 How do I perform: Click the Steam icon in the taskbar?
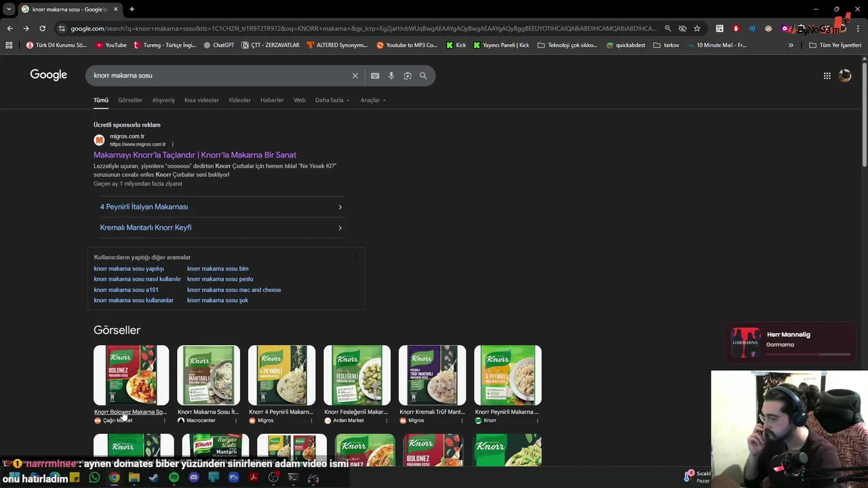tap(154, 477)
